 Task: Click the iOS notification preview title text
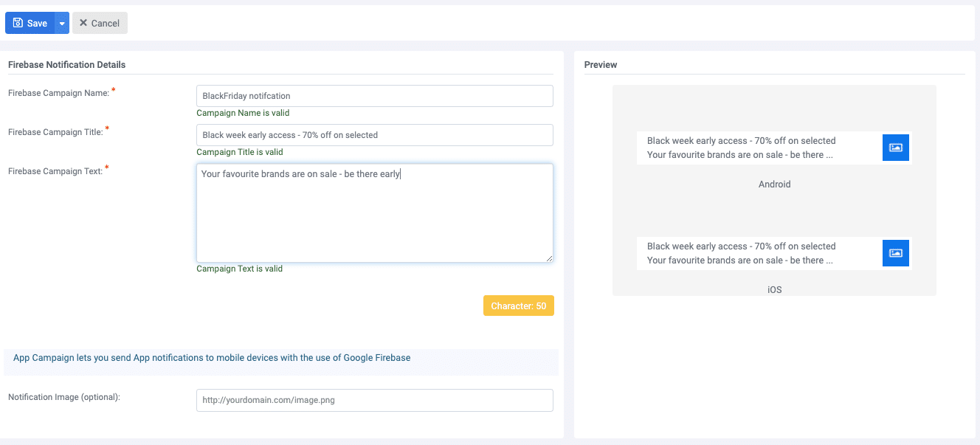pyautogui.click(x=741, y=246)
